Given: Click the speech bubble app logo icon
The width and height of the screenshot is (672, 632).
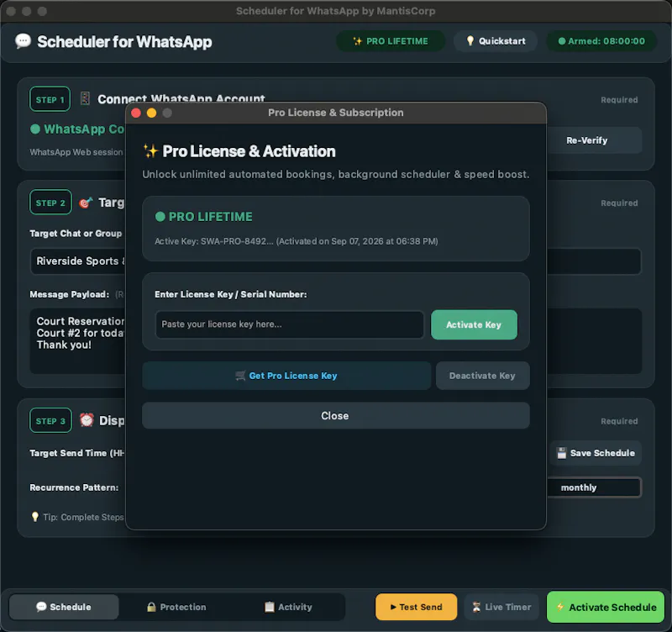Looking at the screenshot, I should tap(24, 41).
